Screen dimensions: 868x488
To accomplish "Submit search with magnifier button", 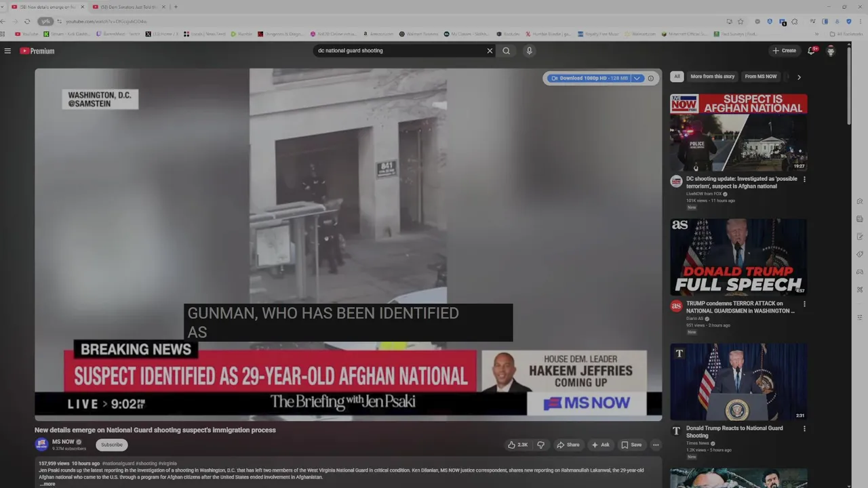I will [x=506, y=51].
